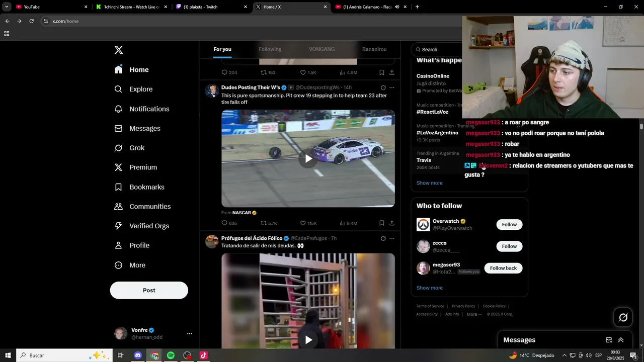Bookmark the Dudes Posting Their W's post
The image size is (644, 362).
(382, 223)
